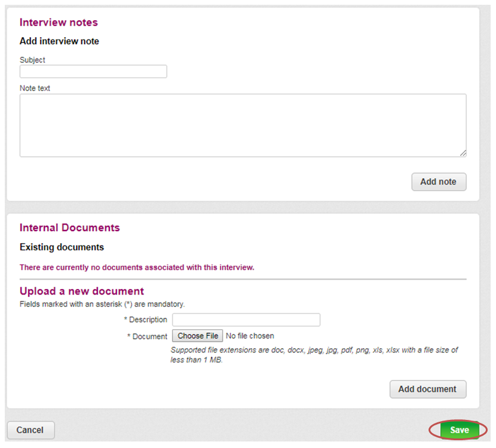Click the Description input field

246,320
